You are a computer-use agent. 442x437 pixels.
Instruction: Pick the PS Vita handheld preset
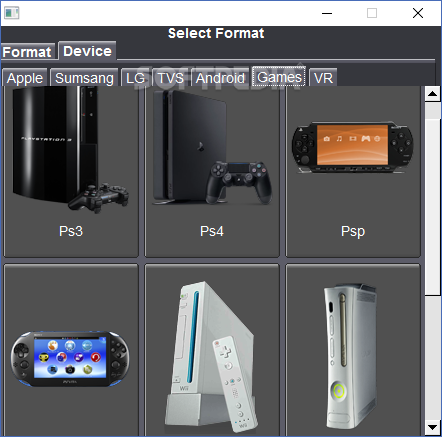click(x=71, y=350)
